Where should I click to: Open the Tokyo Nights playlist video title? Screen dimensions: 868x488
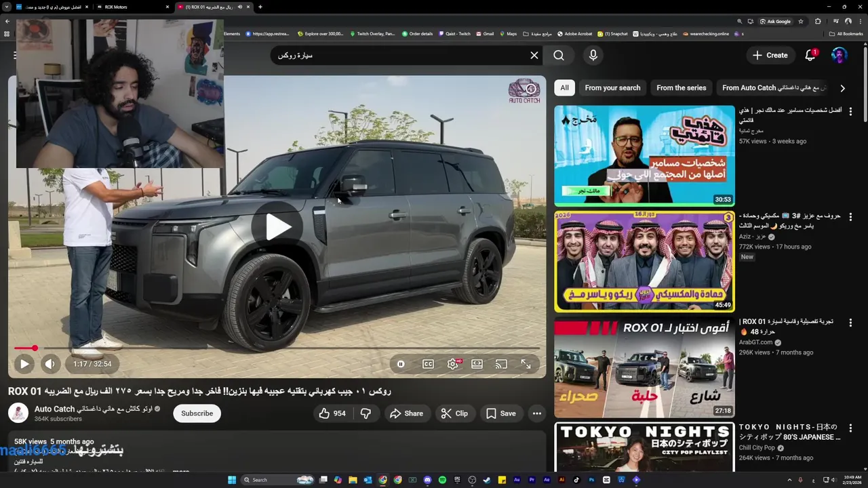click(x=789, y=432)
